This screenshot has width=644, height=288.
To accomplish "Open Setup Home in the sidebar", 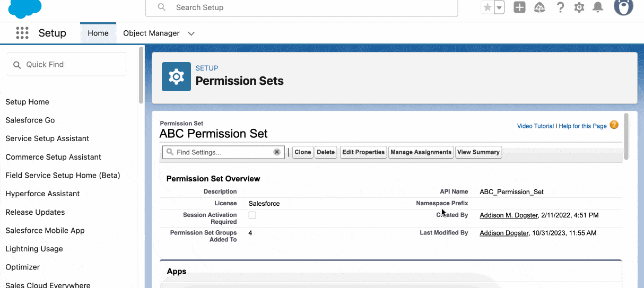I will pyautogui.click(x=27, y=102).
